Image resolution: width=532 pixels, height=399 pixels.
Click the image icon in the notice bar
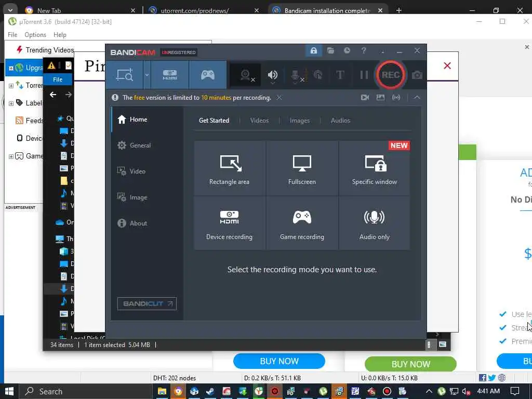pyautogui.click(x=380, y=98)
